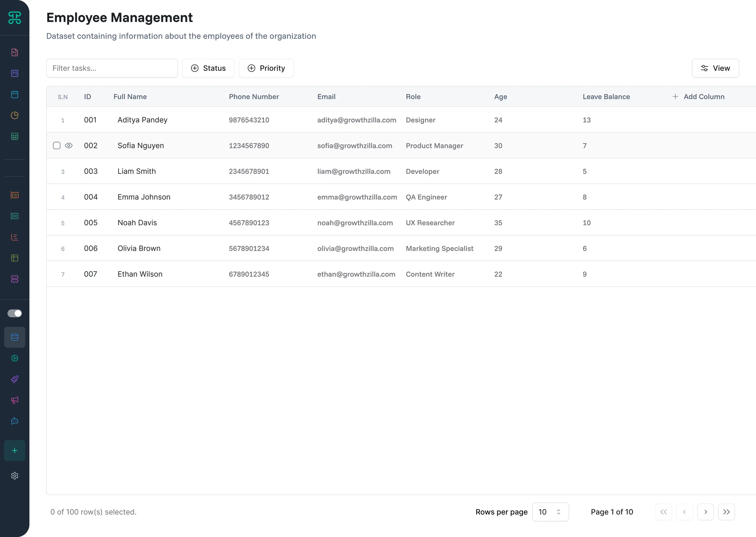Open the View options menu
756x537 pixels.
[715, 68]
